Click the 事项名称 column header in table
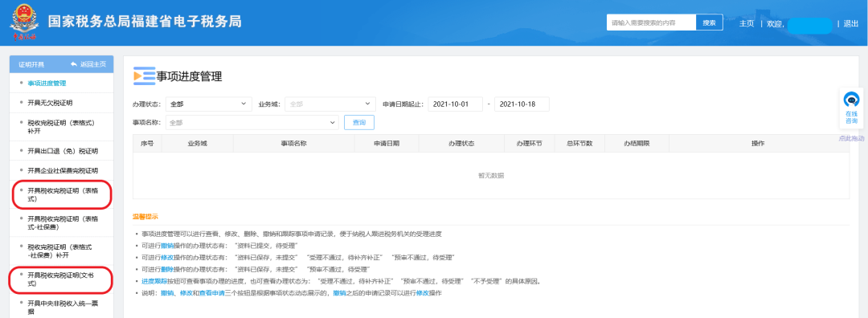The height and width of the screenshot is (318, 868). (x=293, y=143)
